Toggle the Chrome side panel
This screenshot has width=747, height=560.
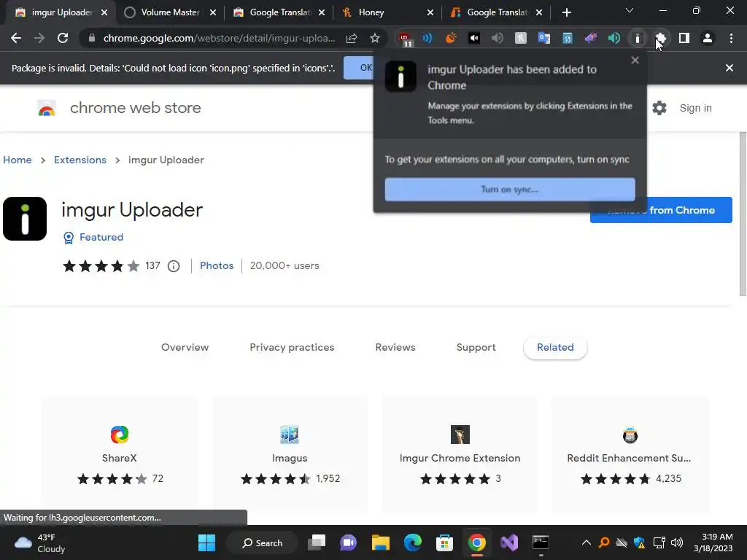tap(684, 38)
